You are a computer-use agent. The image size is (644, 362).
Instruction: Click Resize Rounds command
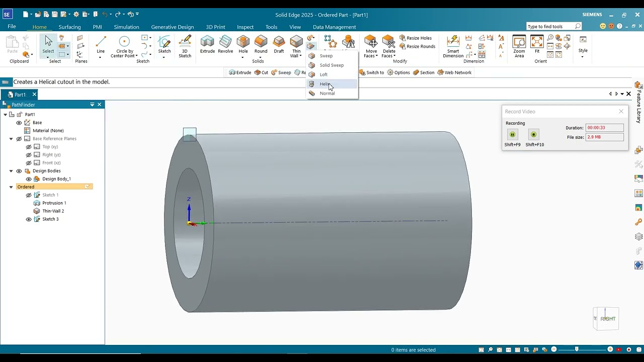(417, 46)
